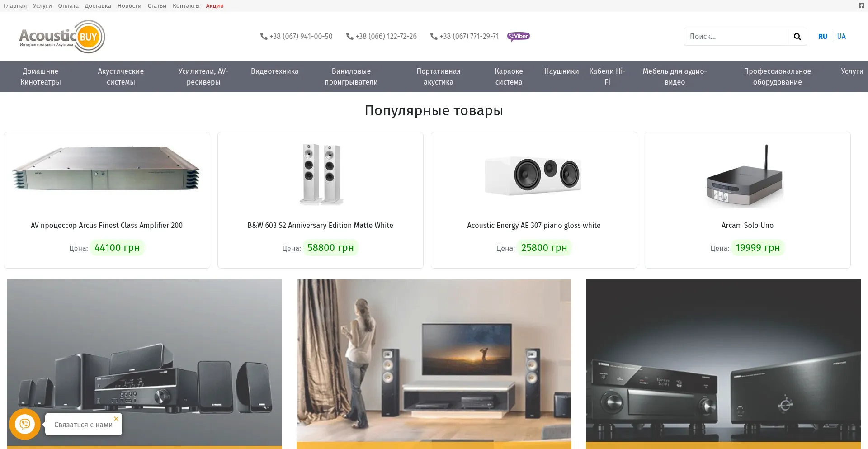Close the 'Связаться с нами' bubble
Viewport: 868px width, 449px height.
point(116,419)
